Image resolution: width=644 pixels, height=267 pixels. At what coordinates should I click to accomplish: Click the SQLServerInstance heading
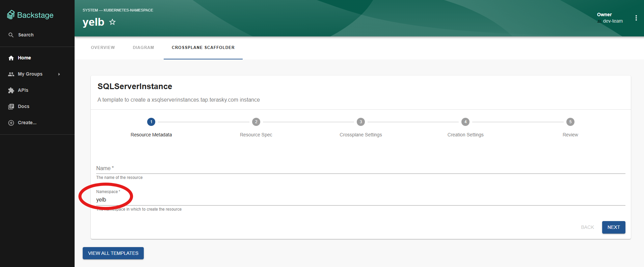click(x=135, y=86)
